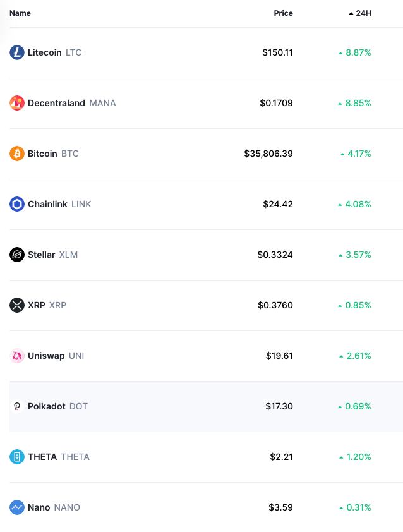Click the Decentraland MANA logo icon
403x532 pixels.
pos(17,103)
